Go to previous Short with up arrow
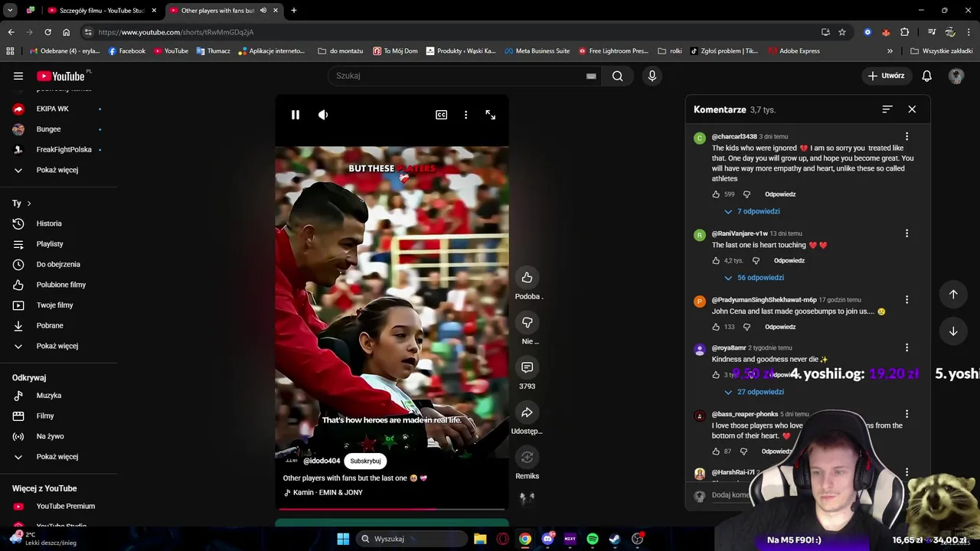Viewport: 980px width, 551px height. click(953, 295)
